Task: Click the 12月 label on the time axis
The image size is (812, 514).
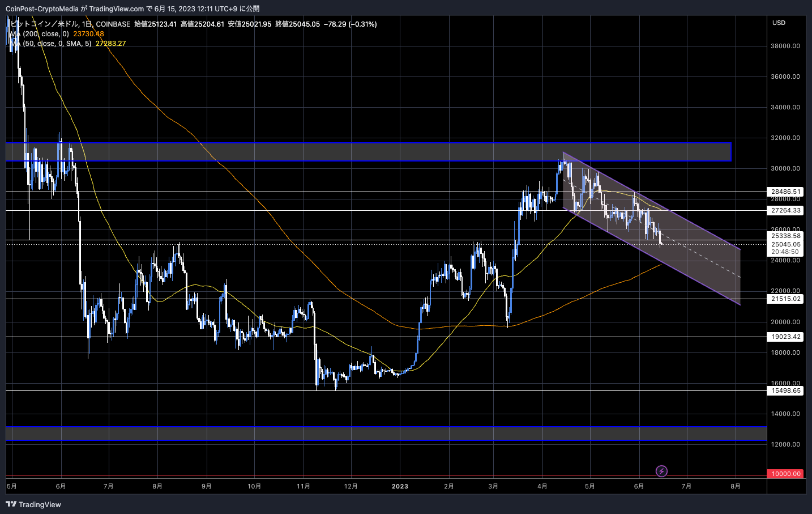Action: pyautogui.click(x=351, y=486)
